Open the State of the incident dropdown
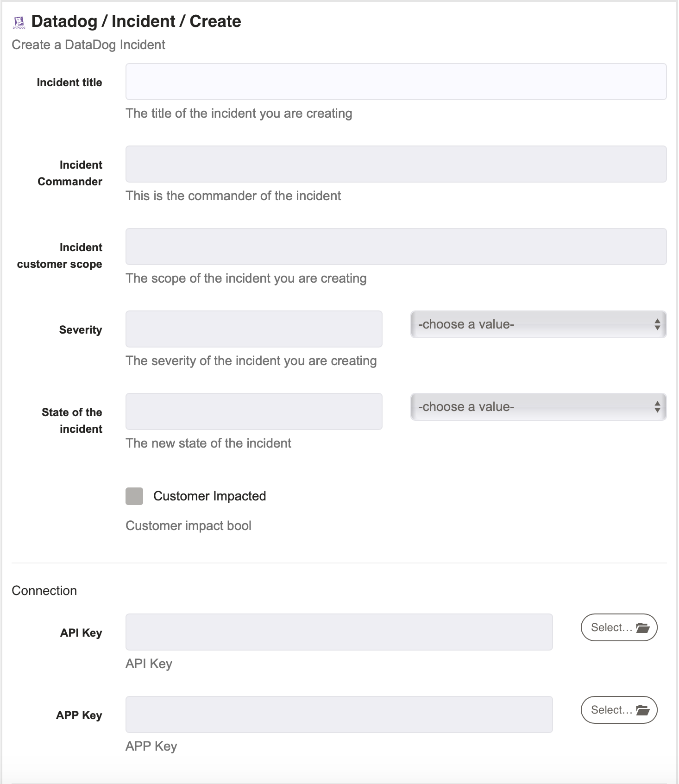The width and height of the screenshot is (679, 784). pyautogui.click(x=538, y=407)
